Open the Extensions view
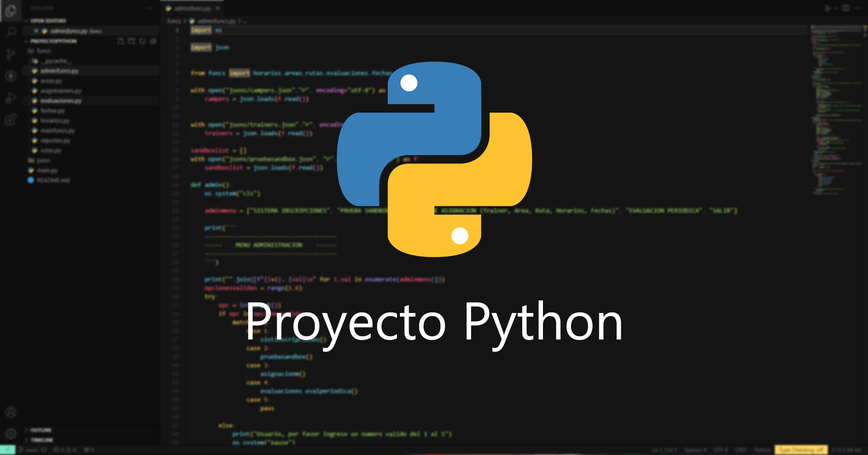Image resolution: width=868 pixels, height=455 pixels. 11,120
